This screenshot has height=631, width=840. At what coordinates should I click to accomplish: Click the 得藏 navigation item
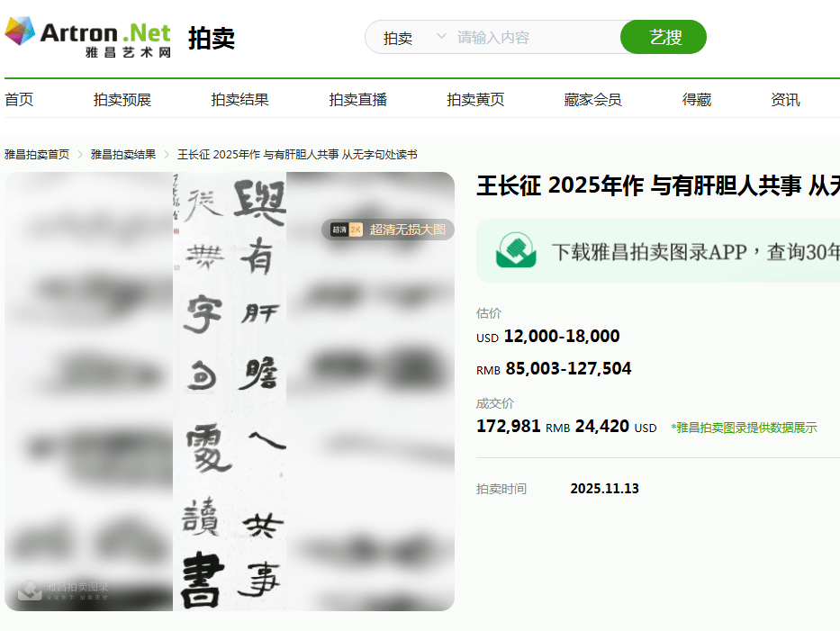(x=696, y=100)
